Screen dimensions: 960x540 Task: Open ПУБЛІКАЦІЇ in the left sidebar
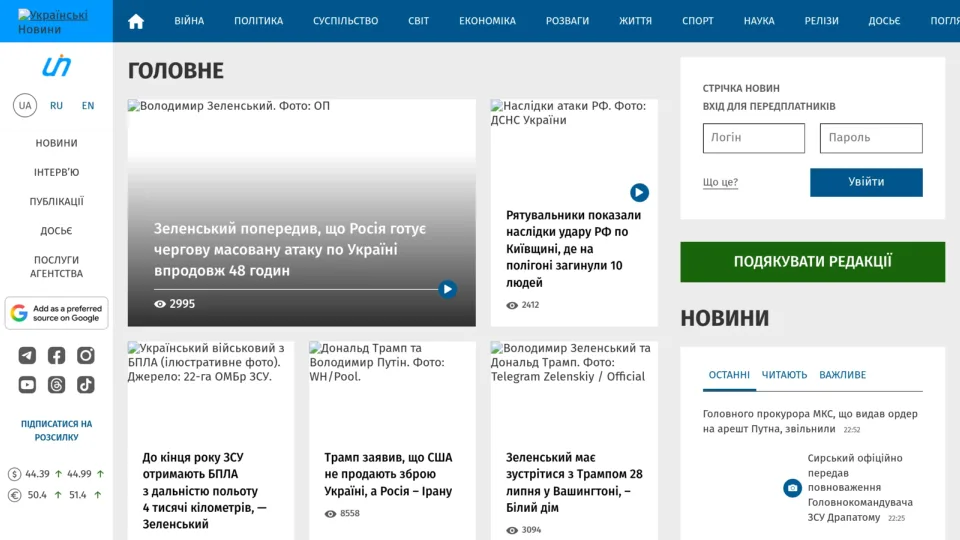(56, 201)
